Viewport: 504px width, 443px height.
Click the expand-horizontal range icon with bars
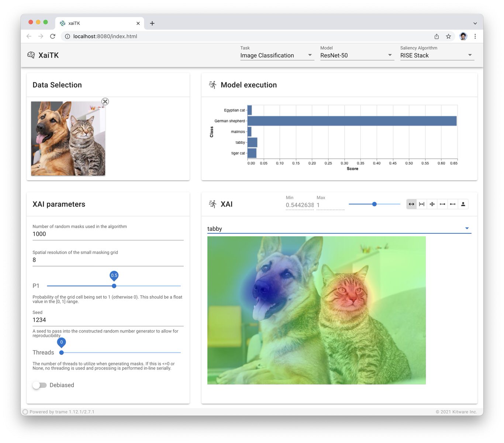(422, 204)
